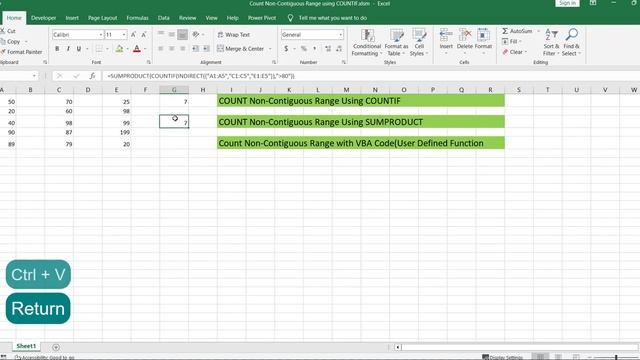Open Conditional Formatting menu

tap(367, 42)
